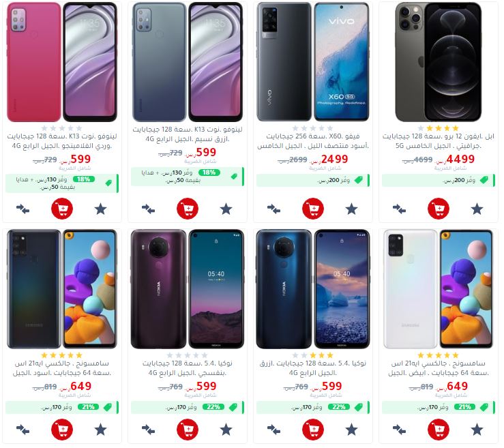Compare the blue Lenovo K13 Note
504x448 pixels.
(148, 209)
